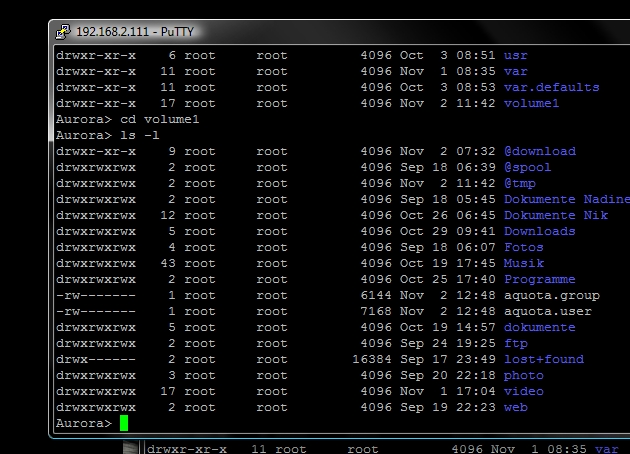
Task: Click the volume1 directory in the listing
Action: (x=532, y=104)
